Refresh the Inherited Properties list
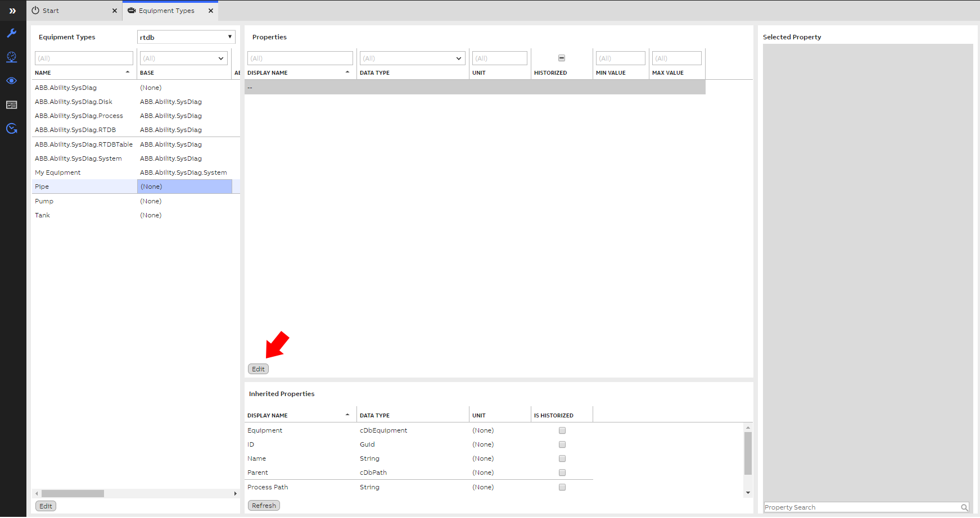This screenshot has height=518, width=980. [x=264, y=506]
